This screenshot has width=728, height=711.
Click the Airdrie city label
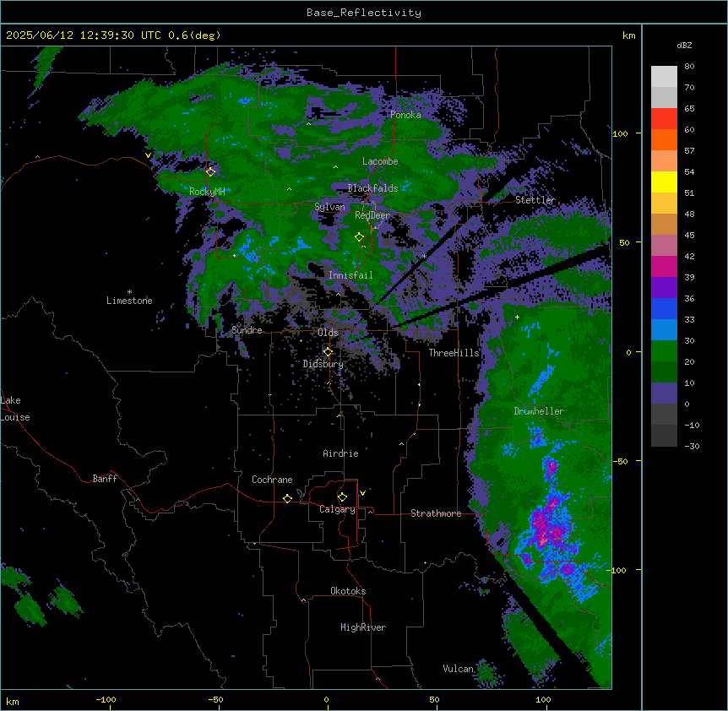pos(340,453)
